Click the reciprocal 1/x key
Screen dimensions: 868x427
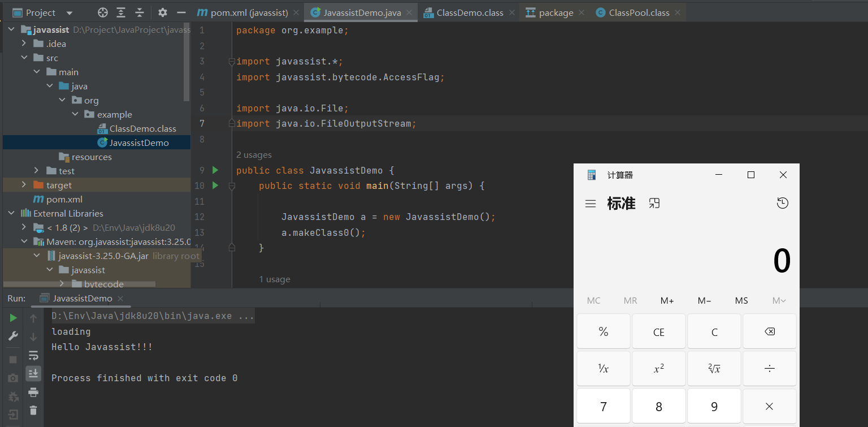[x=604, y=369]
